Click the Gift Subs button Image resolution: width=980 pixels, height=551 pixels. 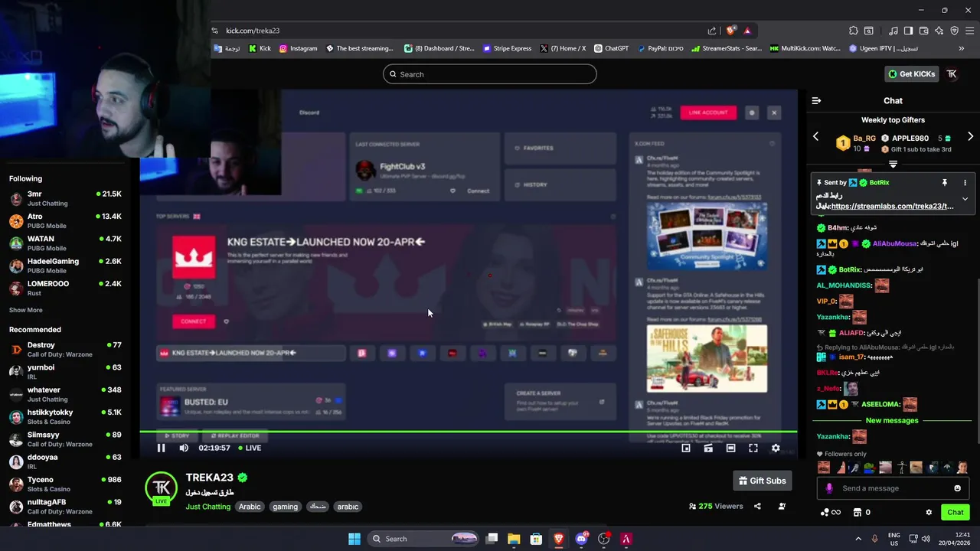(x=762, y=481)
